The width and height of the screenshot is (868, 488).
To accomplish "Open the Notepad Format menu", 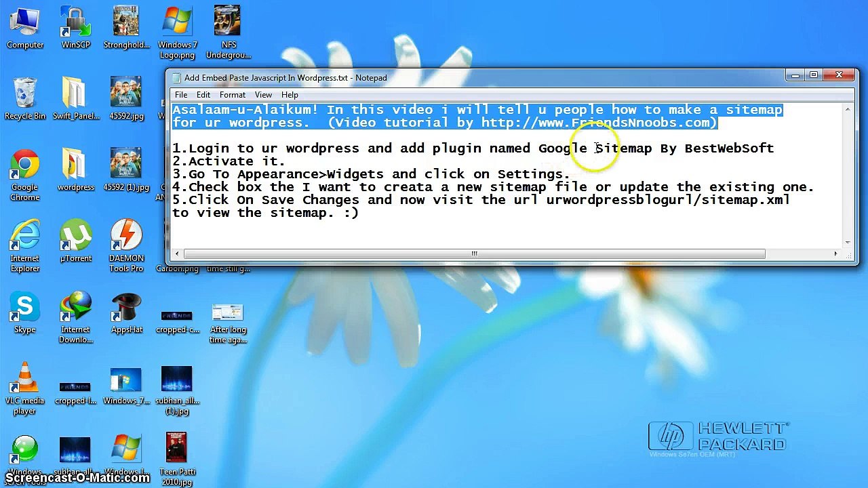I will (x=233, y=95).
